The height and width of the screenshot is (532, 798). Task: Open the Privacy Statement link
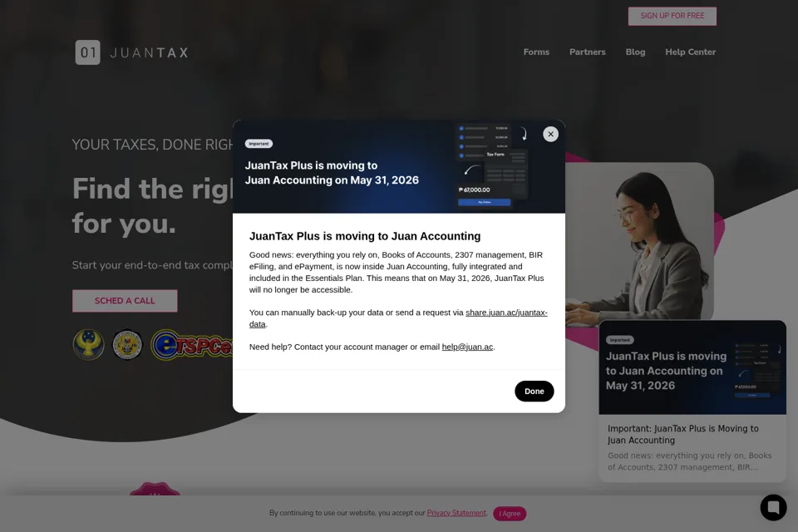click(x=456, y=513)
